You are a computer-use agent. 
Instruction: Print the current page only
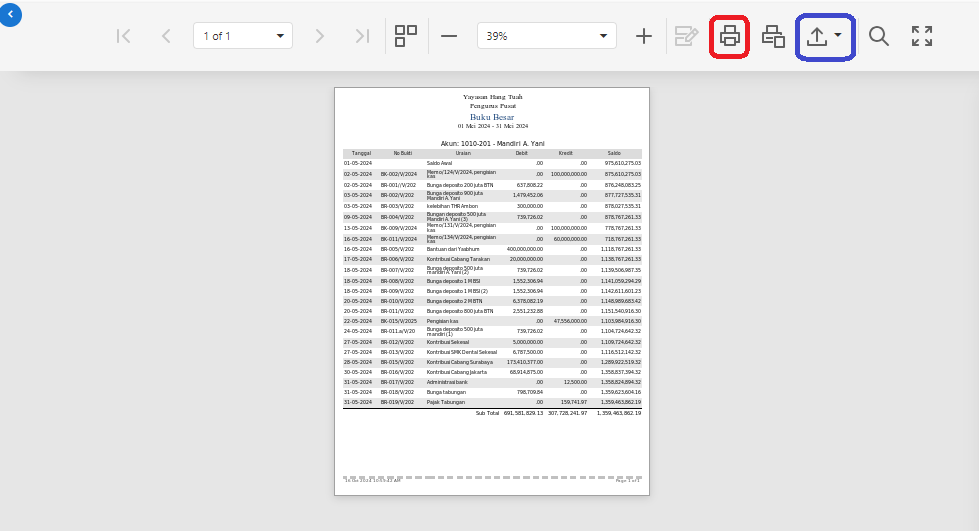tap(773, 37)
